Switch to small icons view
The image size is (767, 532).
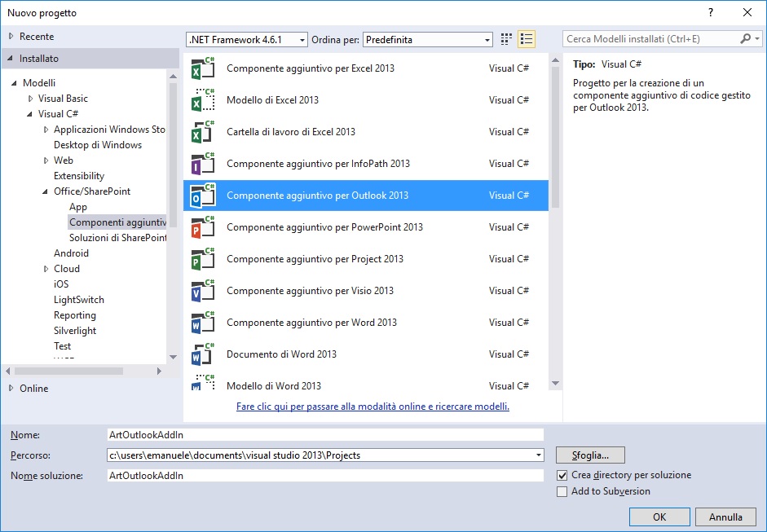point(506,39)
